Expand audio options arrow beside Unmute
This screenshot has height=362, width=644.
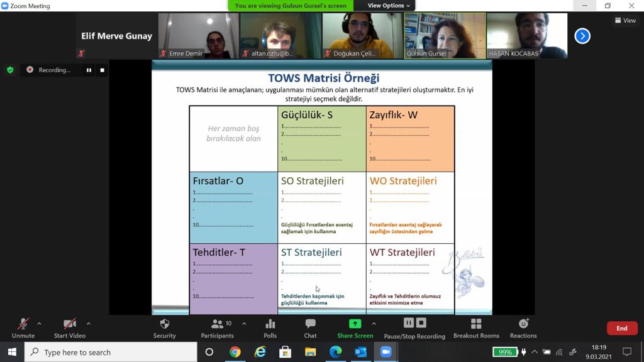click(39, 324)
